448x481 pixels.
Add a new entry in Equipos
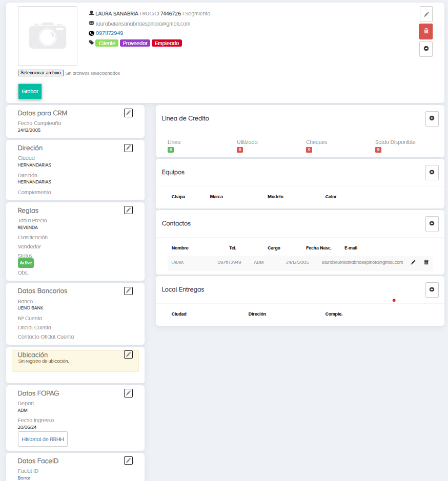432,173
